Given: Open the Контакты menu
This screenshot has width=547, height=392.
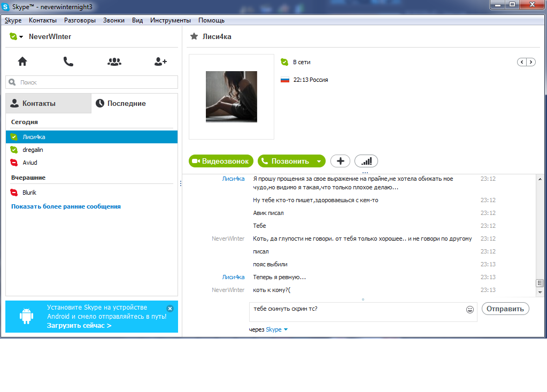Looking at the screenshot, I should click(x=43, y=20).
